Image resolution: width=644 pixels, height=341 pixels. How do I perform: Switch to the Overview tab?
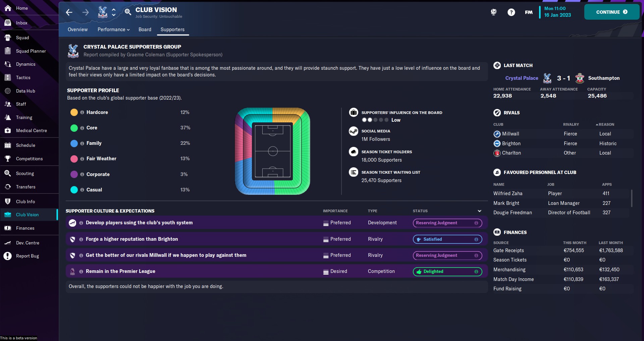coord(77,30)
